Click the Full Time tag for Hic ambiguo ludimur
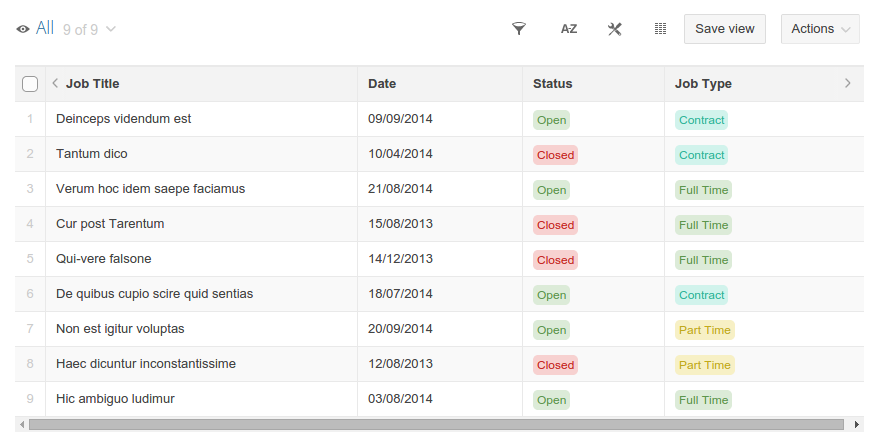 [703, 400]
